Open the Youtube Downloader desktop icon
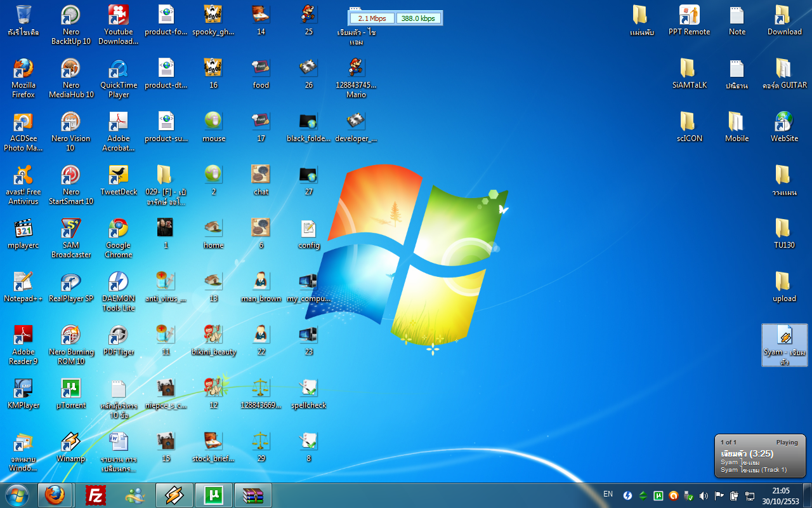The height and width of the screenshot is (508, 812). [119, 24]
